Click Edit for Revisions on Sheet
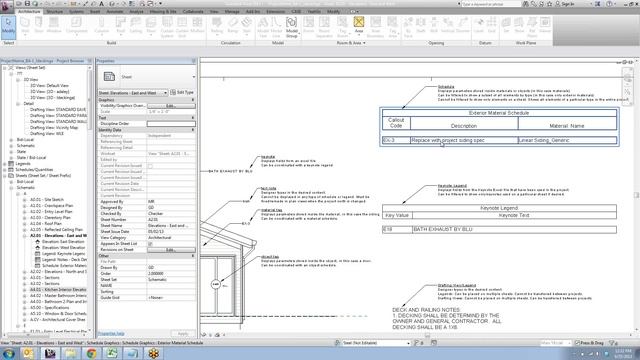640x360 pixels. tap(171, 250)
